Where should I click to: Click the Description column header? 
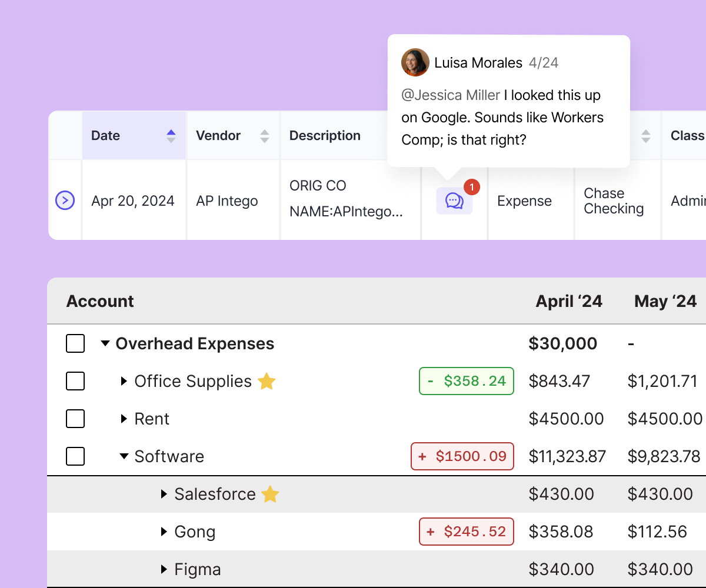click(x=325, y=136)
